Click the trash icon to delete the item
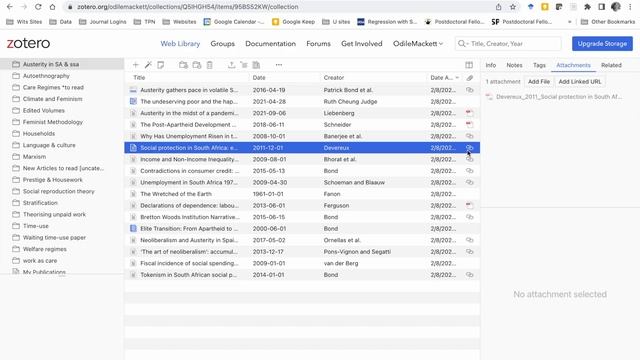 [x=209, y=65]
